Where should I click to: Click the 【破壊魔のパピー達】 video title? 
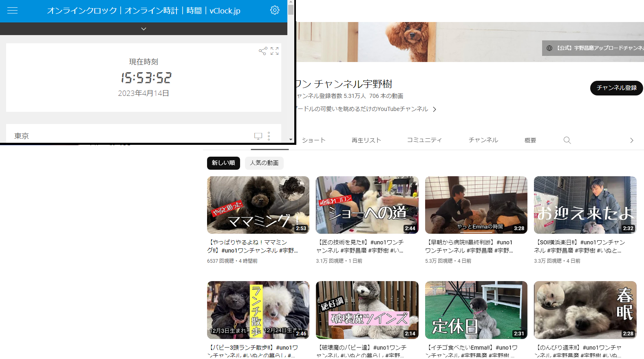click(x=361, y=351)
